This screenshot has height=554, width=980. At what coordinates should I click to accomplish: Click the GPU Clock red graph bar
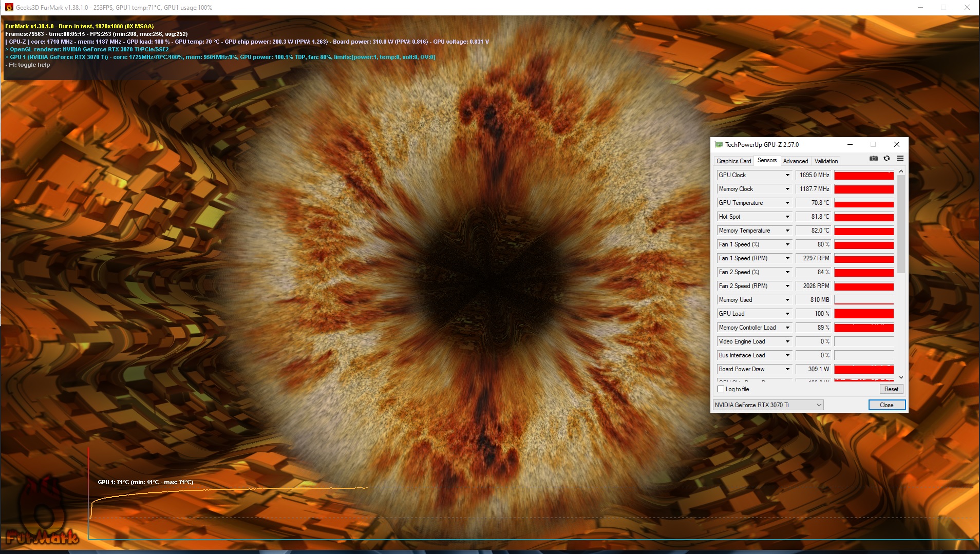pos(864,175)
